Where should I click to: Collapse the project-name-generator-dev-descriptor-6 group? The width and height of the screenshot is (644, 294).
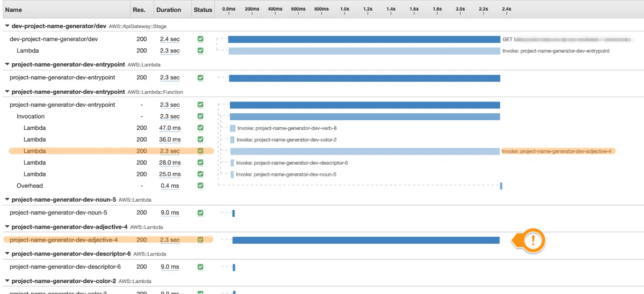click(x=7, y=254)
